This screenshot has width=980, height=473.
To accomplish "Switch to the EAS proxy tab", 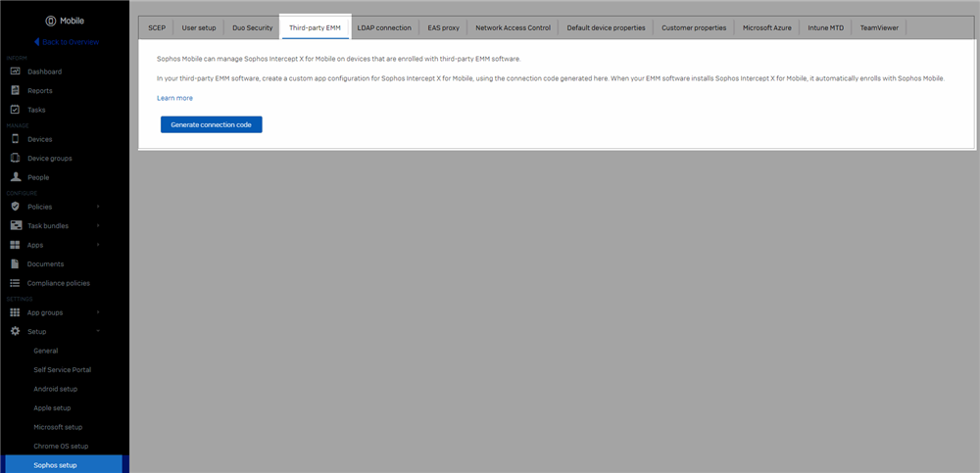I will (x=443, y=28).
